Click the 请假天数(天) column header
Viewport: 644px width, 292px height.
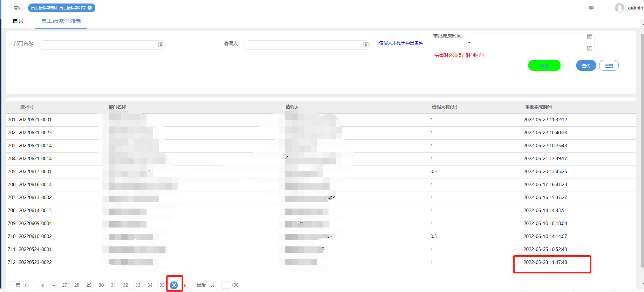445,107
